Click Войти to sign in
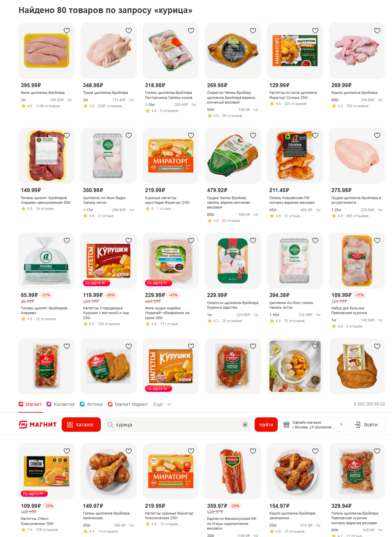Viewport: 392px width, 537px height. click(367, 425)
